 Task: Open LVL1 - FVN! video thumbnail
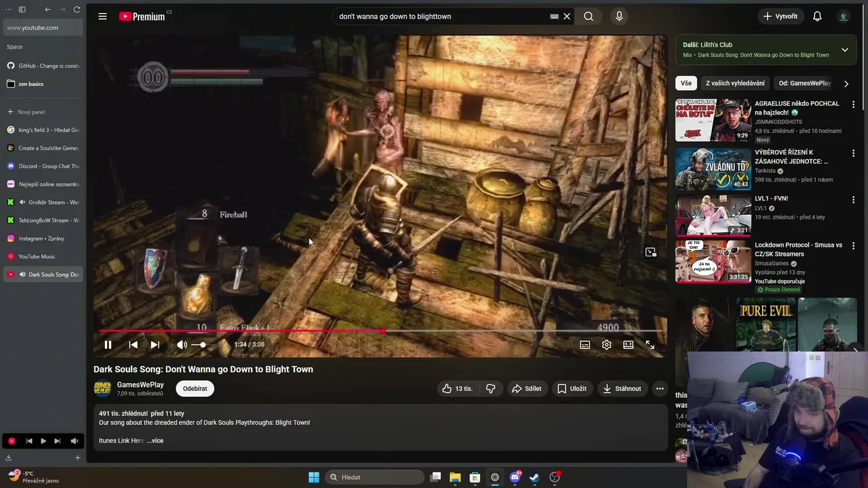click(x=713, y=215)
